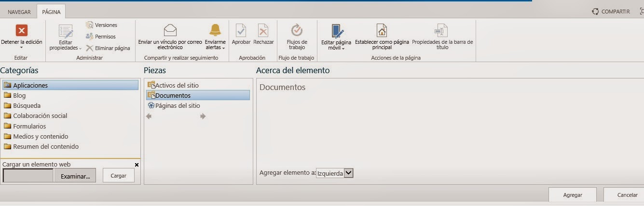Open Flujos de trabajo icon
Image resolution: width=644 pixels, height=206 pixels.
pyautogui.click(x=297, y=31)
